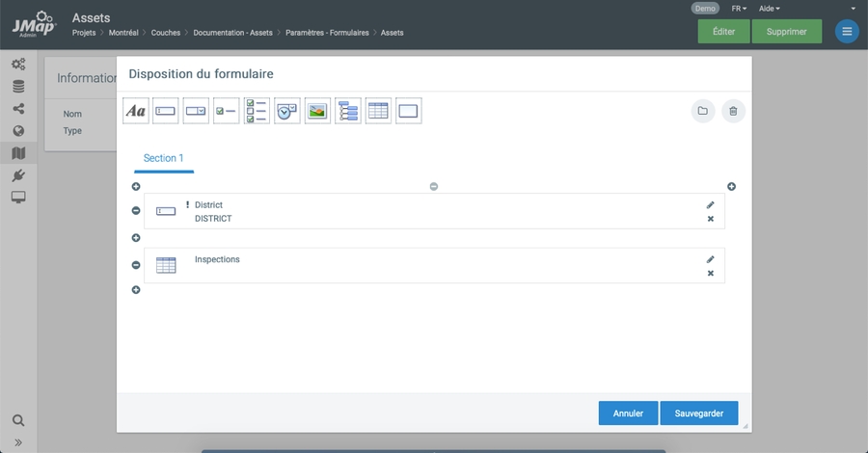Click the Sauvegarder button

(698, 413)
